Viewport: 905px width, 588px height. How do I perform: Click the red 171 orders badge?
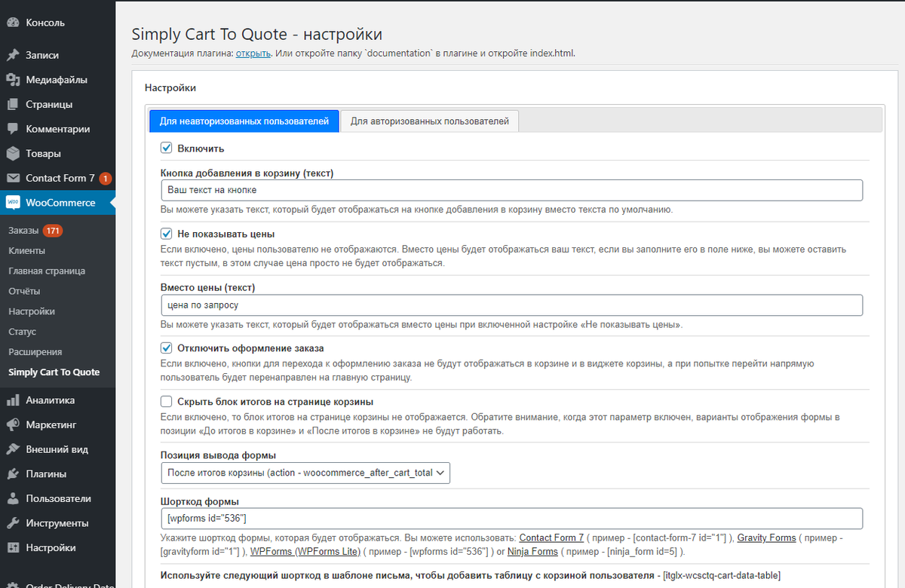[53, 230]
